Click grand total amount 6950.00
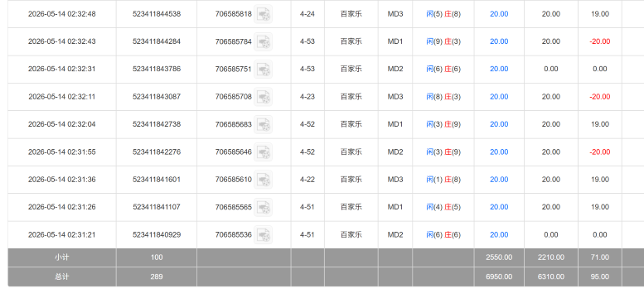 pyautogui.click(x=499, y=277)
